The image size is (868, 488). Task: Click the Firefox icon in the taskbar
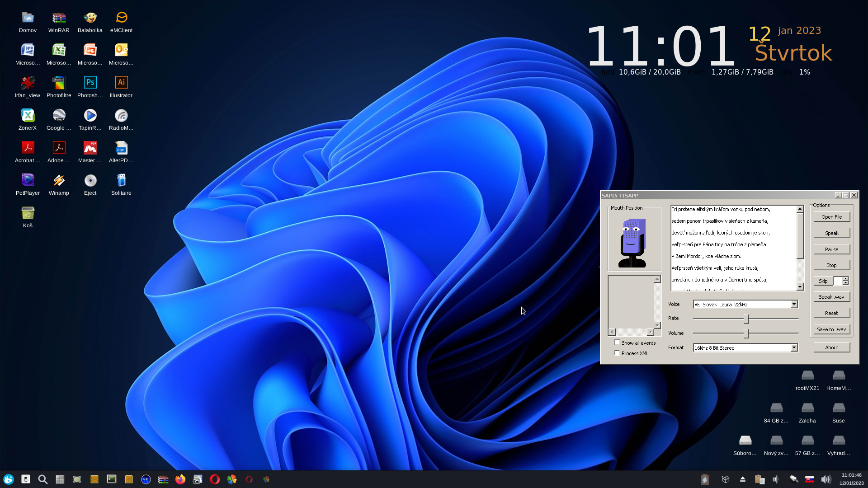(180, 479)
